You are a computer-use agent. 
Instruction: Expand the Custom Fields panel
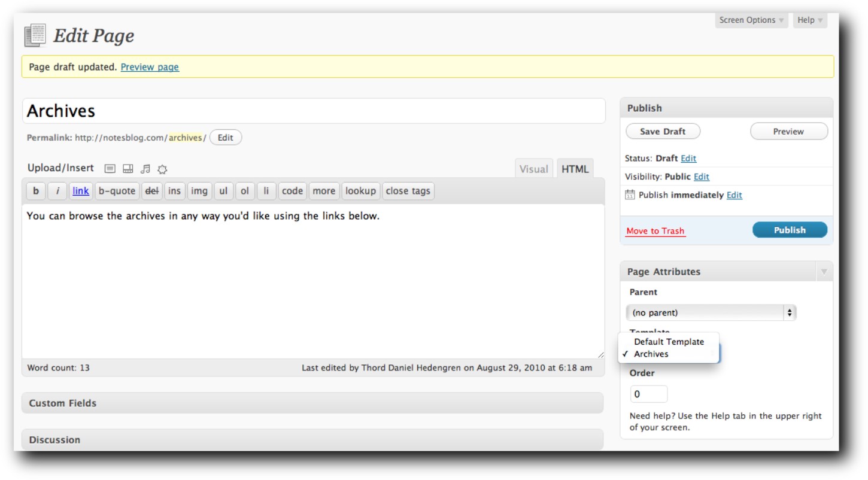(312, 403)
